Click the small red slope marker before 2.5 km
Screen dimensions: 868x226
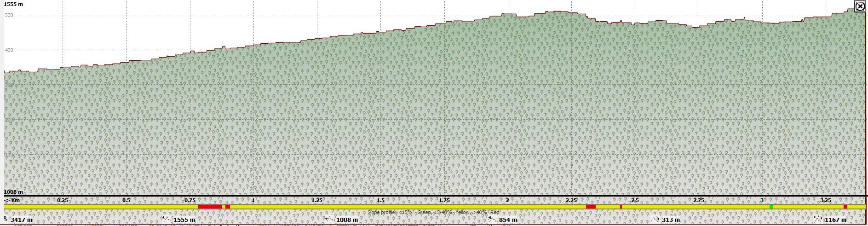[621, 207]
